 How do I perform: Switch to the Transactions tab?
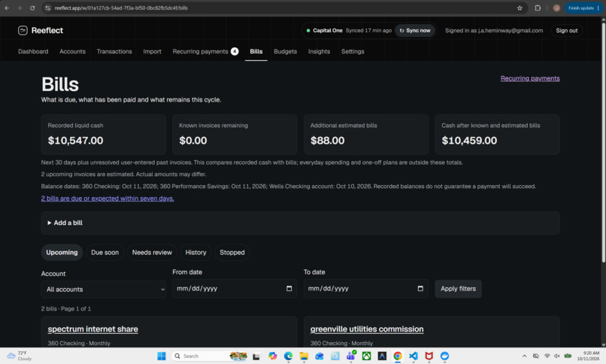point(114,51)
